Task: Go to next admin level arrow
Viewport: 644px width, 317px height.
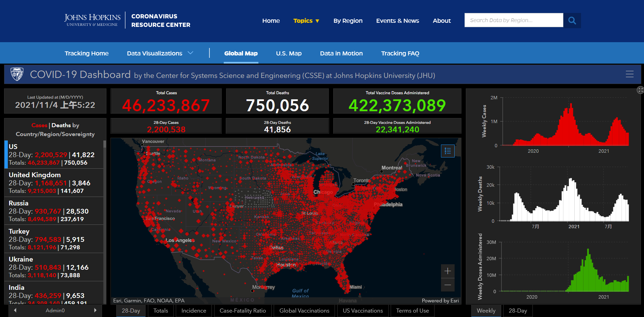Action: (x=95, y=310)
